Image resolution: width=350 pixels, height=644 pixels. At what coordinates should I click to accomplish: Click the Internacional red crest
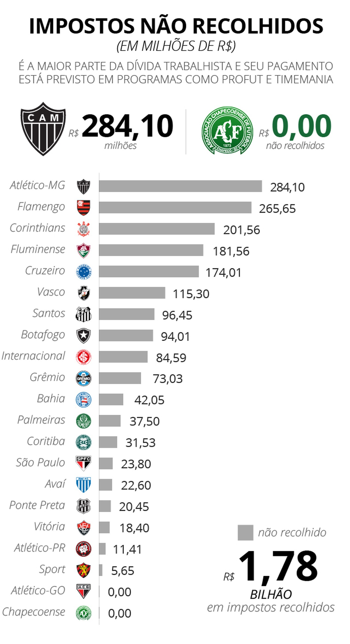point(83,357)
